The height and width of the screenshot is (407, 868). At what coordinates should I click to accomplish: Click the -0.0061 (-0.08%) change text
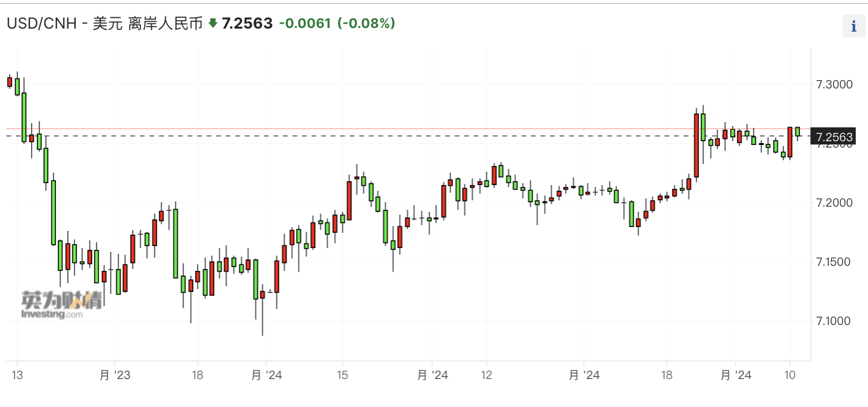click(337, 24)
